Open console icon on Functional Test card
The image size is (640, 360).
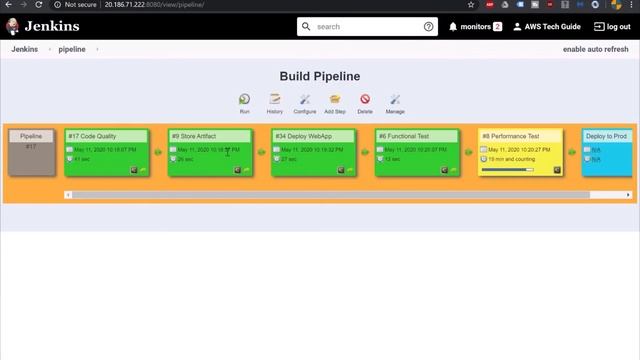click(x=444, y=170)
